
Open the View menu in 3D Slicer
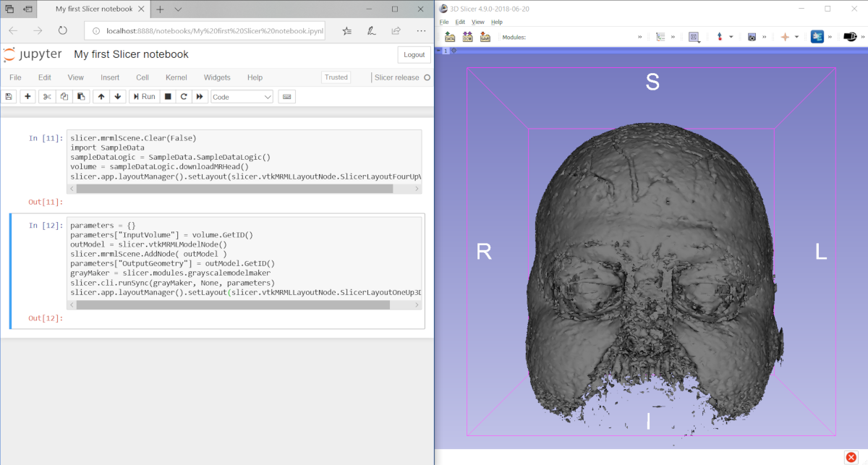coord(477,22)
